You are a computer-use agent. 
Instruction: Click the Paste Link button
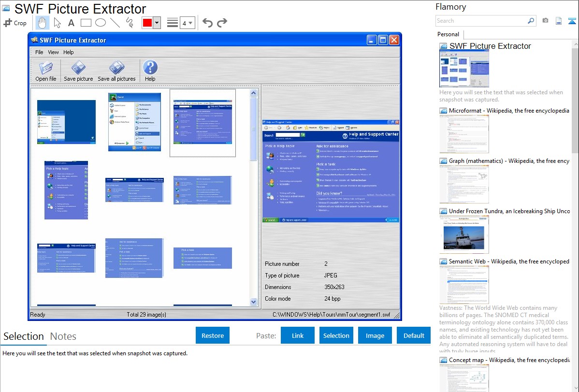(298, 335)
